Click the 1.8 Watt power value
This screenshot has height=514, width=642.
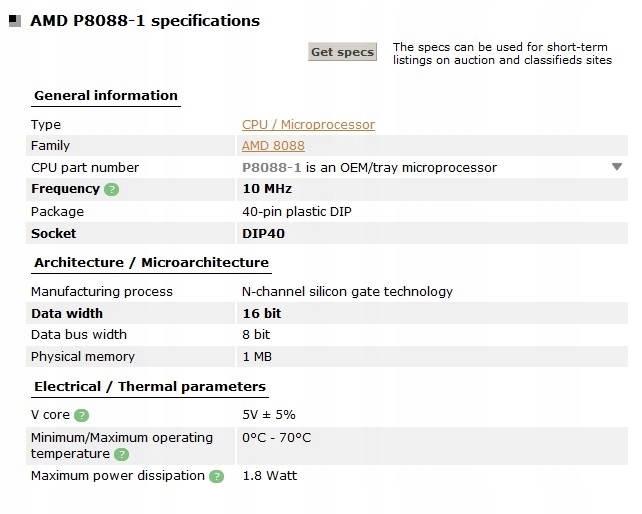270,476
